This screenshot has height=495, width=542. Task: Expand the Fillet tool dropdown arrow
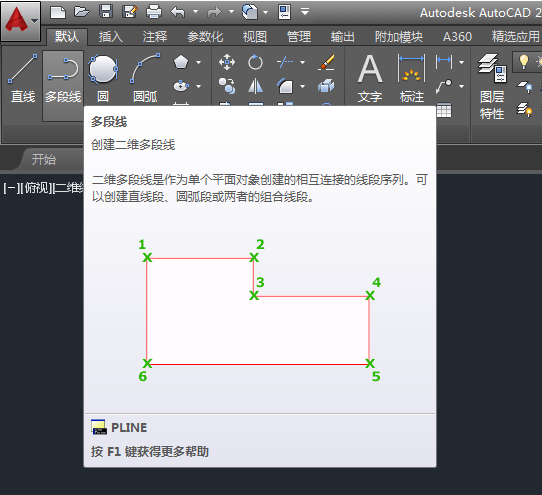click(302, 86)
